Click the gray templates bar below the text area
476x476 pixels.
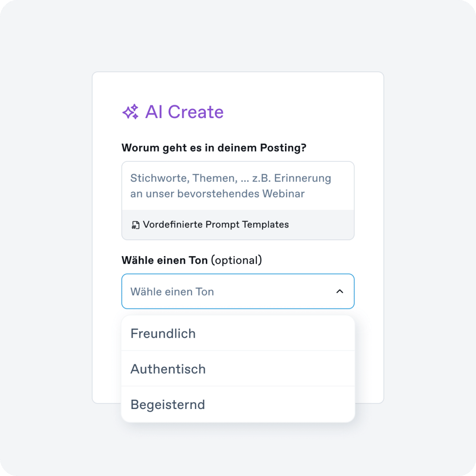(238, 225)
